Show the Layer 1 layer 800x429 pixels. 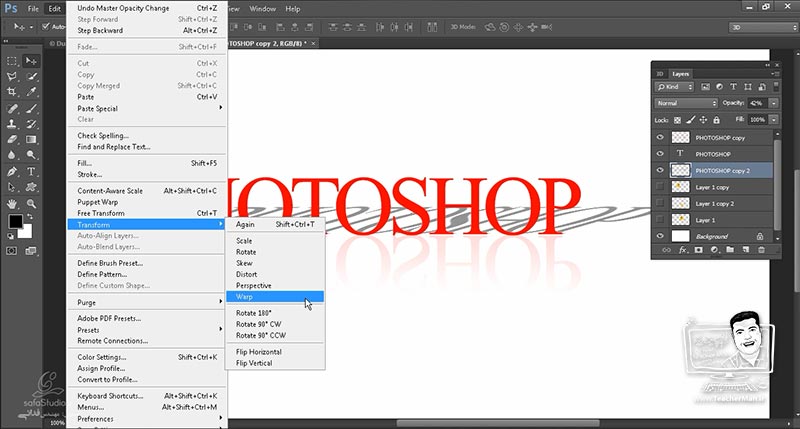point(660,220)
